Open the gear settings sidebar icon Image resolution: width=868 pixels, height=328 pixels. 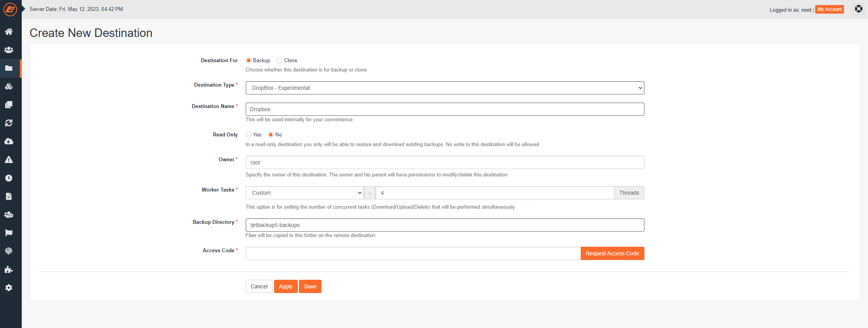click(9, 288)
